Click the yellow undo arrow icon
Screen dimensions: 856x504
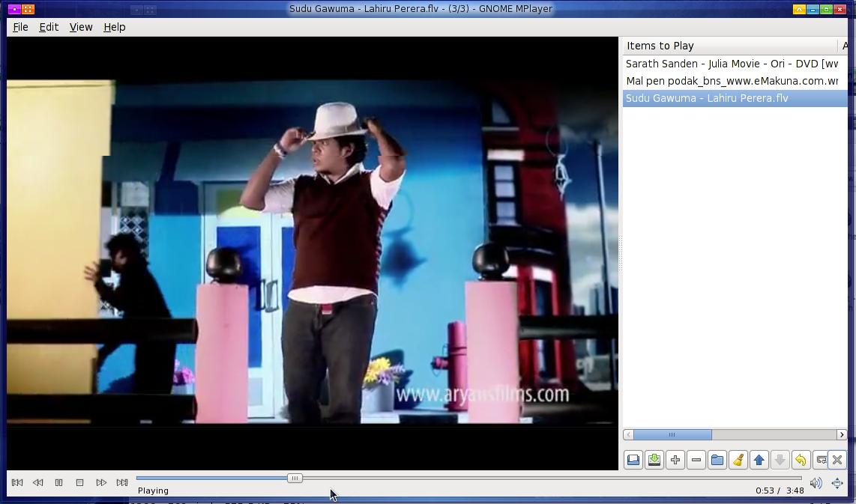tap(801, 460)
